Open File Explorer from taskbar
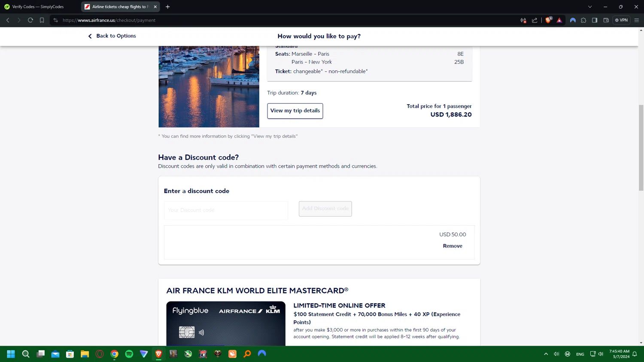 85,354
